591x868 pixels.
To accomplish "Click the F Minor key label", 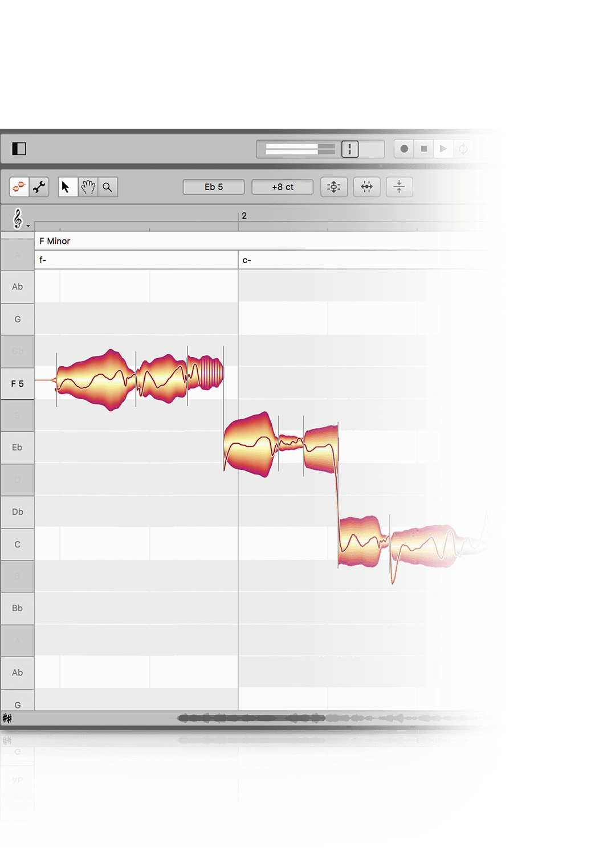I will tap(55, 241).
